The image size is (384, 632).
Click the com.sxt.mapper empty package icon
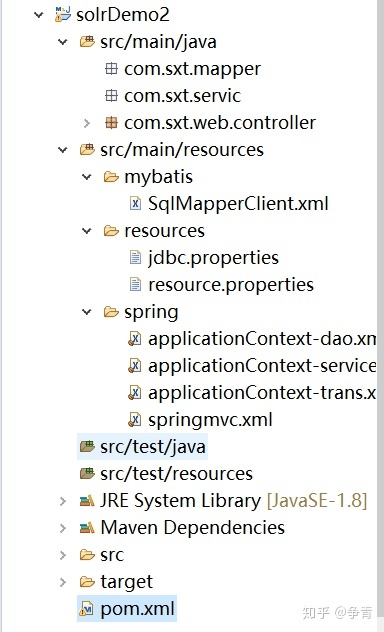point(111,69)
